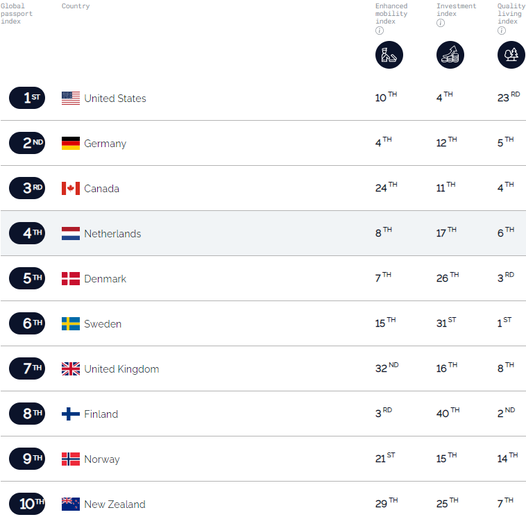
Task: Select Finland's 40th investment index rank
Action: pyautogui.click(x=448, y=413)
